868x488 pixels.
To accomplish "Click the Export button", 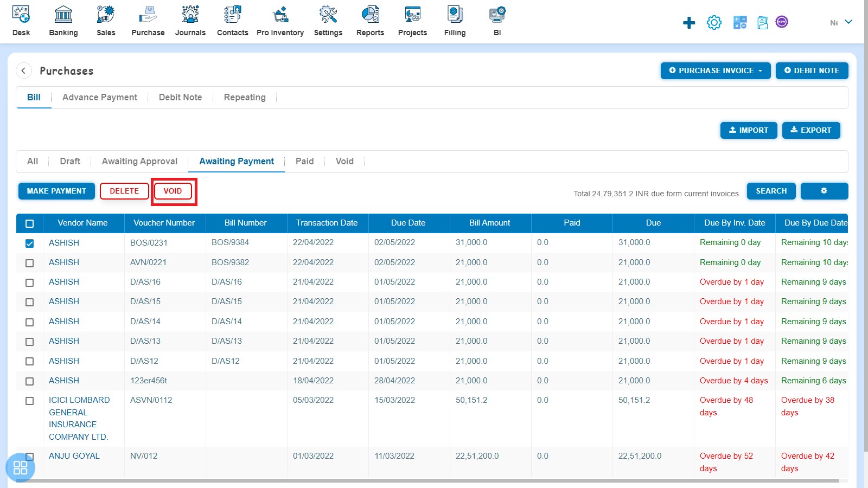I will pyautogui.click(x=811, y=130).
